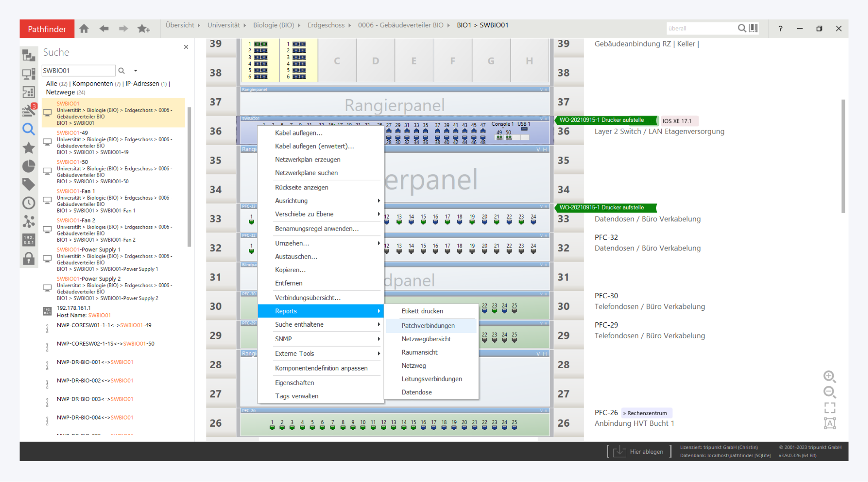
Task: Open the tags sidebar icon
Action: 29,184
